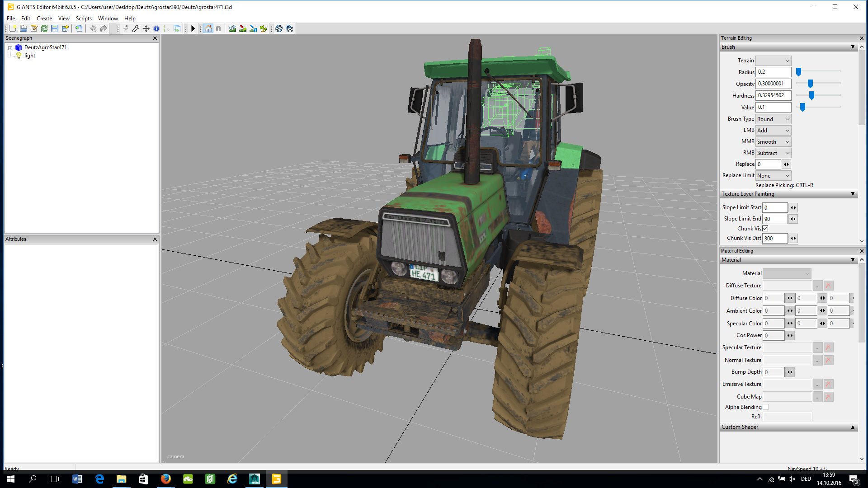The height and width of the screenshot is (488, 868).
Task: Enable the Alpha Blending checkbox
Action: pyautogui.click(x=766, y=407)
